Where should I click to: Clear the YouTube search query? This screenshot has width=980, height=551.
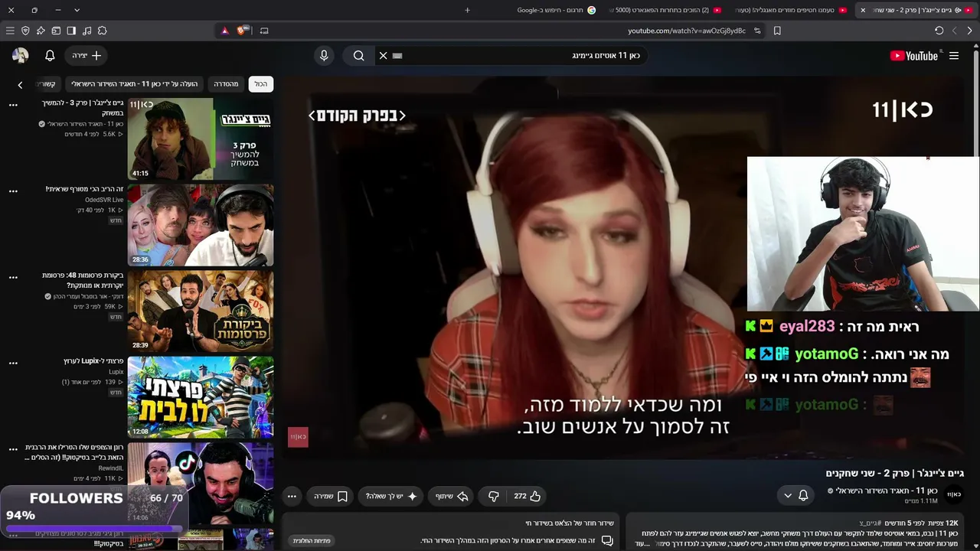point(384,56)
